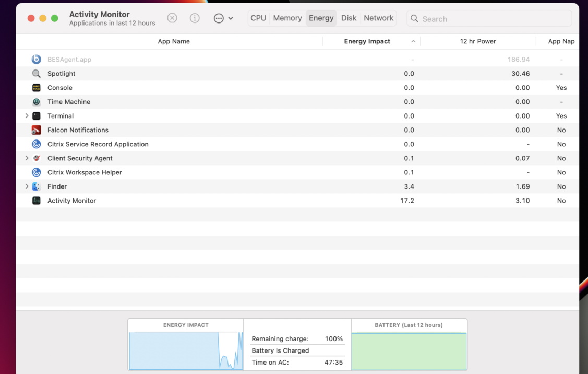Expand the Client Security Agent group
Viewport: 588px width, 374px height.
pos(27,158)
